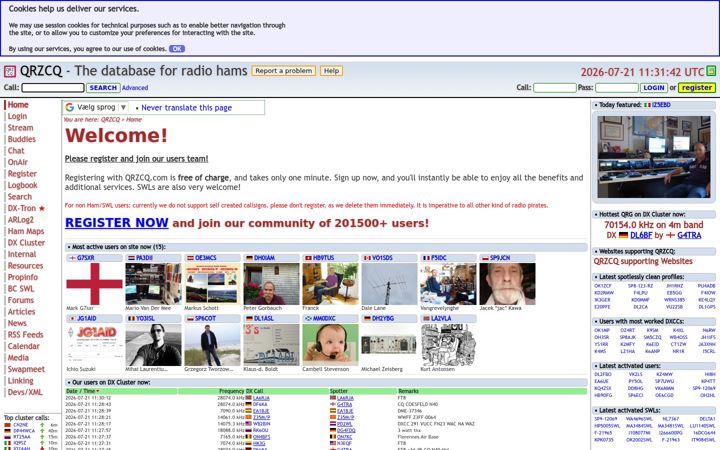Click the Google logo in translate widget
The height and width of the screenshot is (450, 720).
(x=70, y=107)
